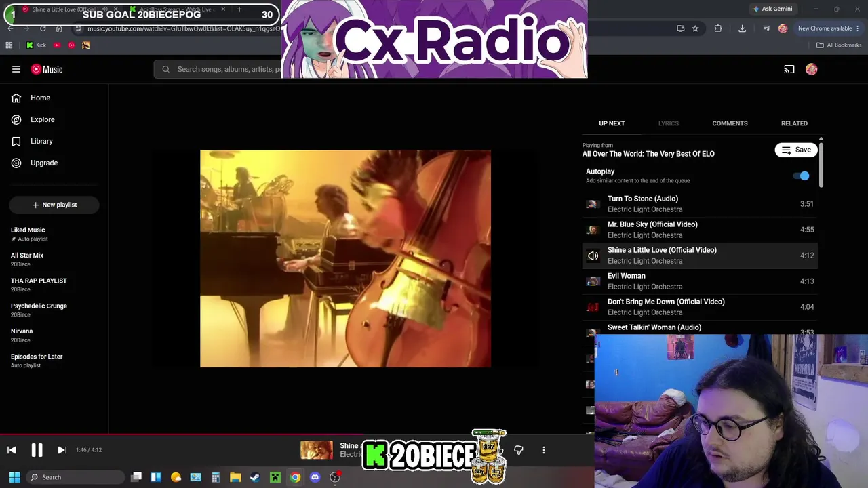
Task: Click the now-playing song thumbnail in player bar
Action: tap(317, 450)
